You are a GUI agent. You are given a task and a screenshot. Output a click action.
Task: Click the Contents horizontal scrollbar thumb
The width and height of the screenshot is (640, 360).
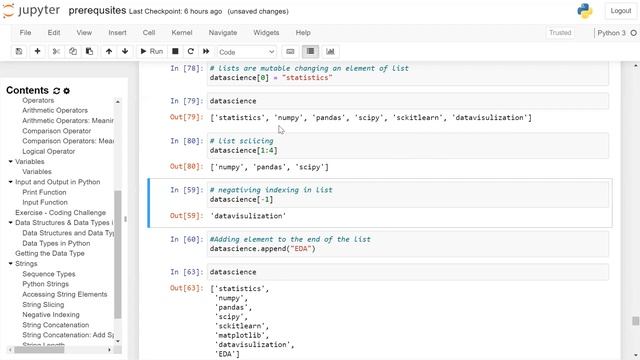coord(39,350)
